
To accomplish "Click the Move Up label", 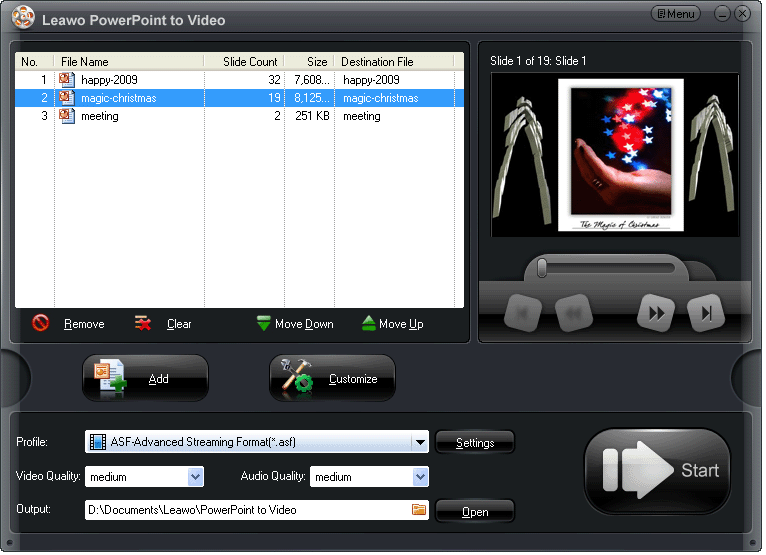I will pyautogui.click(x=401, y=324).
